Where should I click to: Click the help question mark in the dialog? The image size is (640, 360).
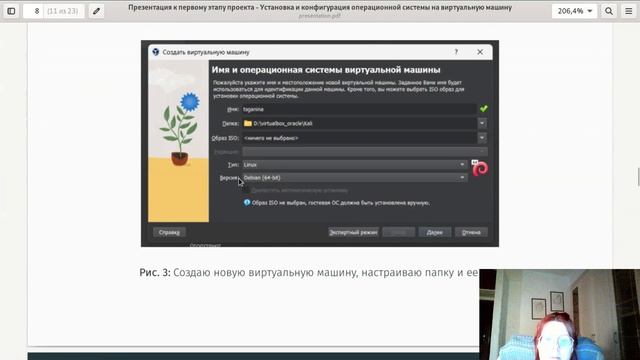point(456,52)
